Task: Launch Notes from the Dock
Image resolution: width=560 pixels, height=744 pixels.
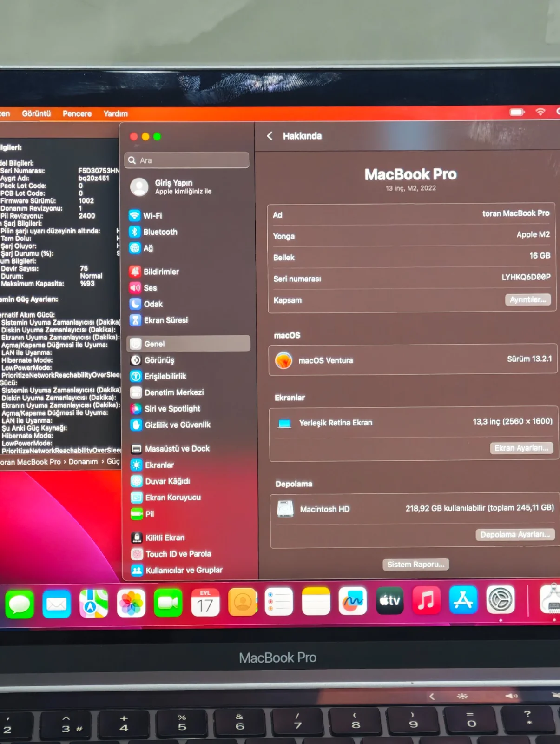Action: [x=316, y=601]
